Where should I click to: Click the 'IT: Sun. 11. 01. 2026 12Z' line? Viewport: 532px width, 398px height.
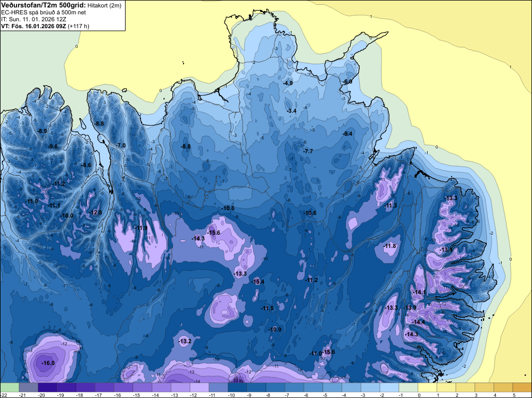pyautogui.click(x=34, y=19)
